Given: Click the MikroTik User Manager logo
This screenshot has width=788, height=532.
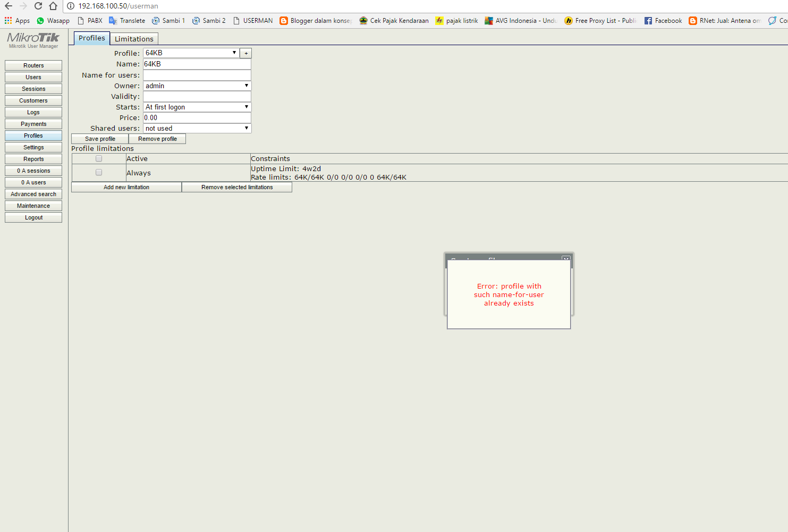Looking at the screenshot, I should point(33,40).
